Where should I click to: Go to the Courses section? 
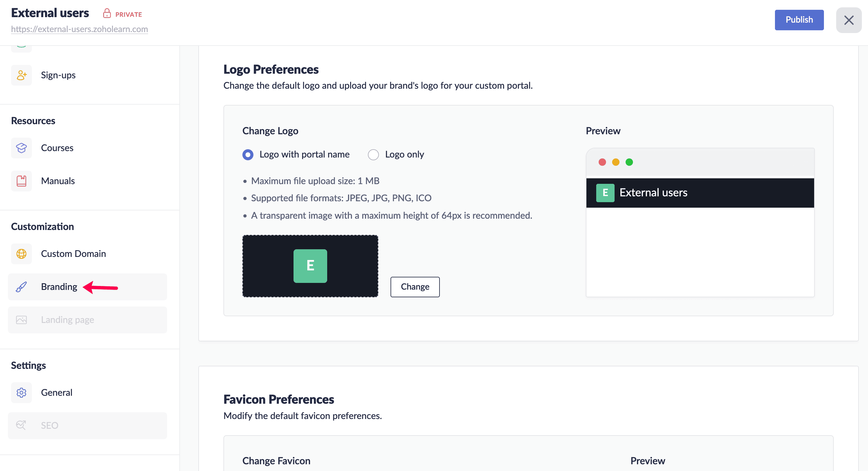click(57, 148)
